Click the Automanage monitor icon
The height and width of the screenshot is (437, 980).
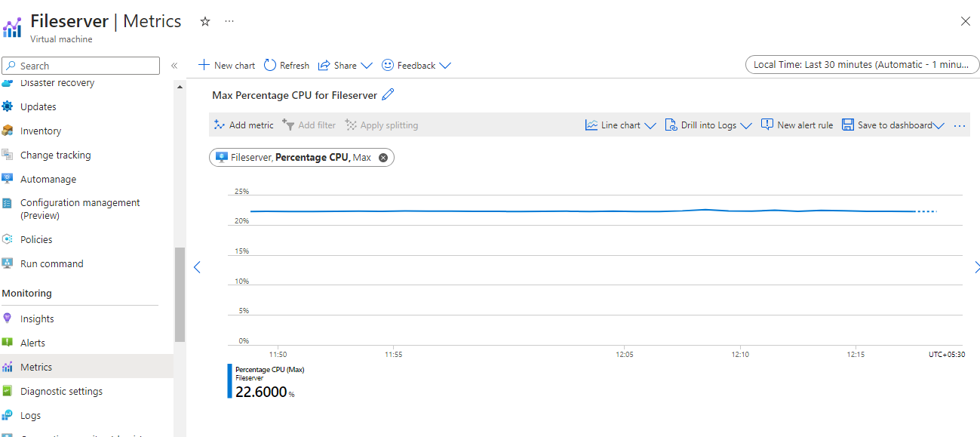[x=8, y=179]
